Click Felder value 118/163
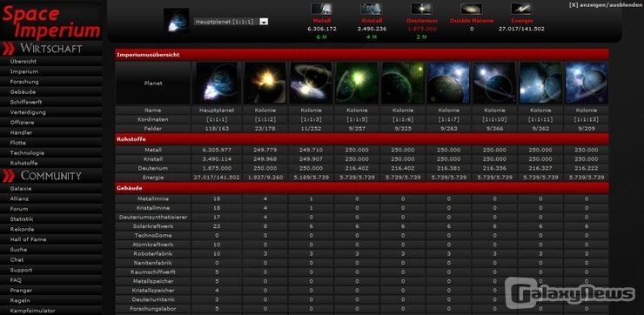 coord(217,129)
